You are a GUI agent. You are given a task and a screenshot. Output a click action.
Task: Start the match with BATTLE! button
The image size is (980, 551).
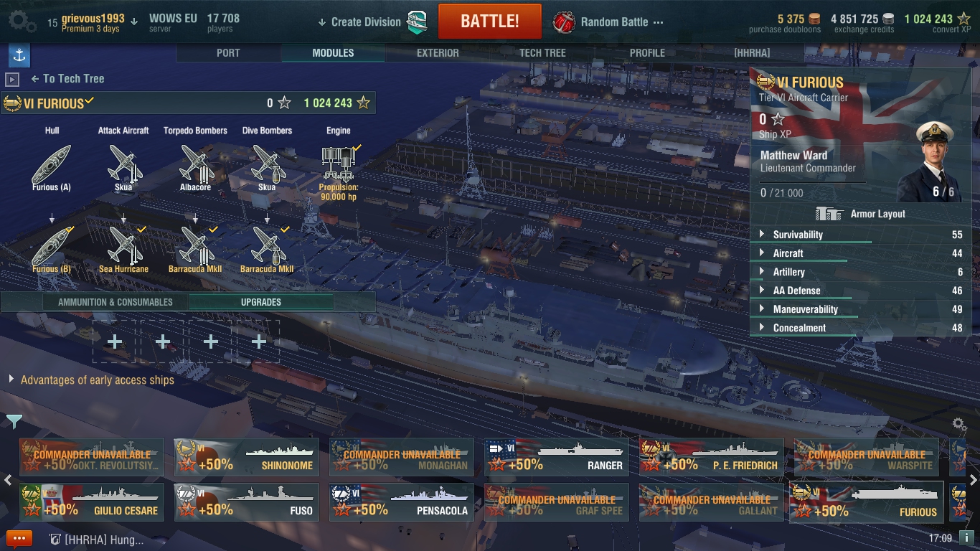tap(490, 21)
